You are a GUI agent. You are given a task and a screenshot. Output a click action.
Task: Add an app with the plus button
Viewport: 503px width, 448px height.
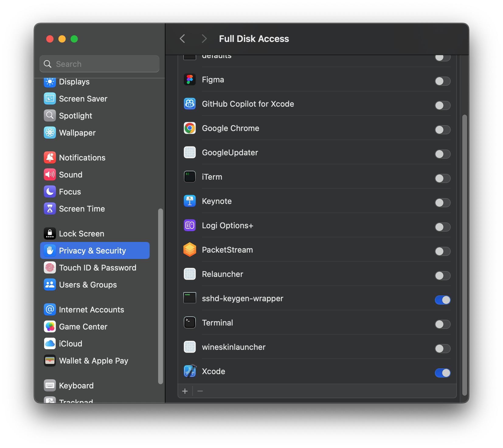click(185, 391)
